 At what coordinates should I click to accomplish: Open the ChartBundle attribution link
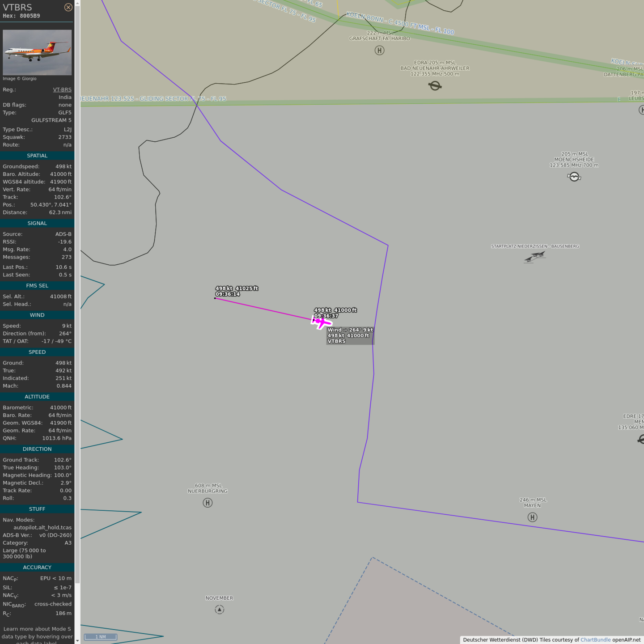(595, 640)
